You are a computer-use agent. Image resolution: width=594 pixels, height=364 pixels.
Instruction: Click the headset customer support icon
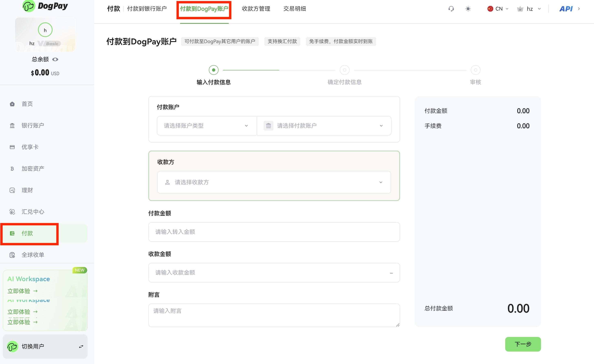(x=451, y=9)
